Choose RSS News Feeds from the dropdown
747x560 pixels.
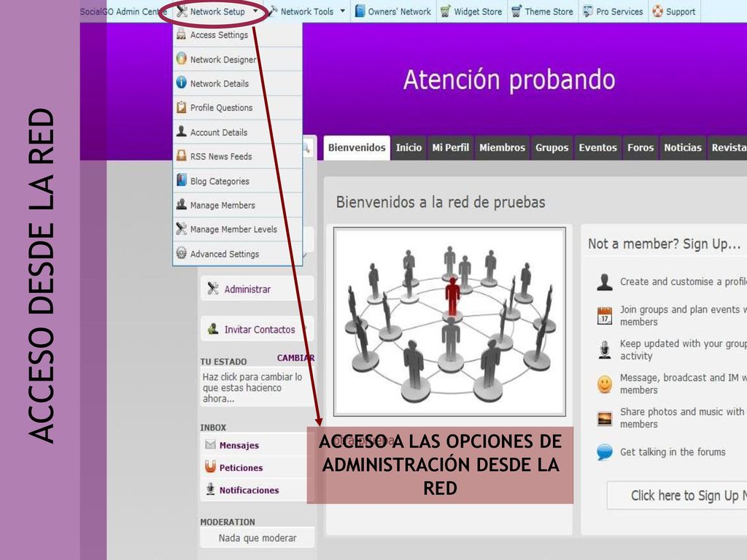[x=238, y=156]
